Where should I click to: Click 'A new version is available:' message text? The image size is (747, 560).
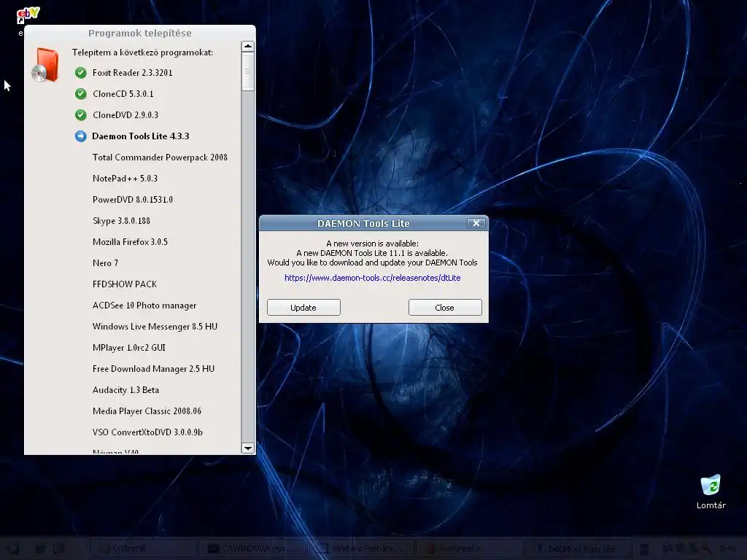point(373,244)
